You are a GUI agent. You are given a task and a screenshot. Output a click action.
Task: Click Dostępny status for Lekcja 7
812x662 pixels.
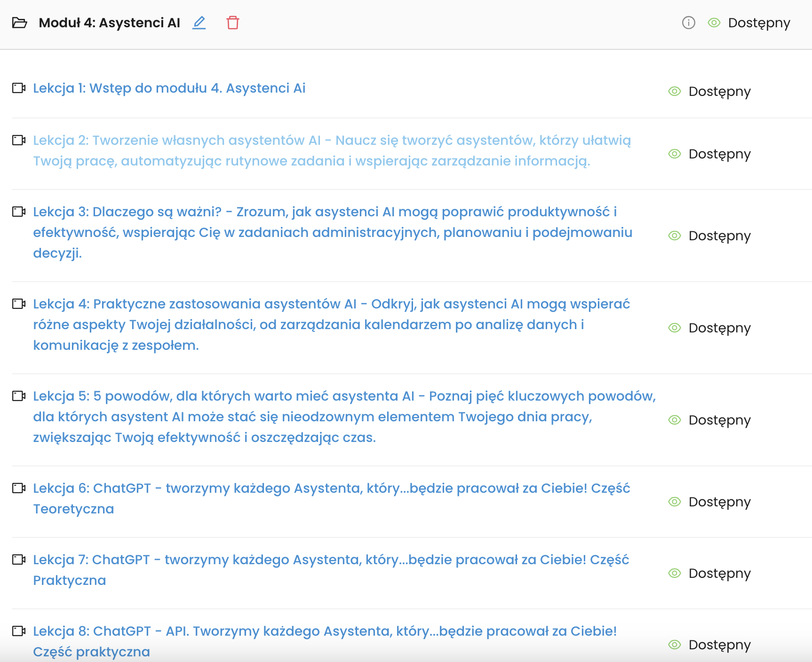[x=719, y=574]
